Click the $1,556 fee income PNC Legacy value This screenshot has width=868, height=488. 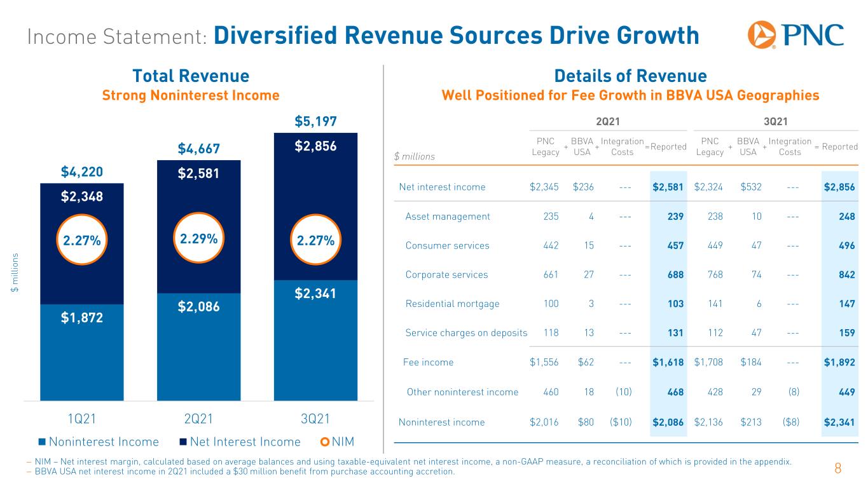[x=544, y=362]
